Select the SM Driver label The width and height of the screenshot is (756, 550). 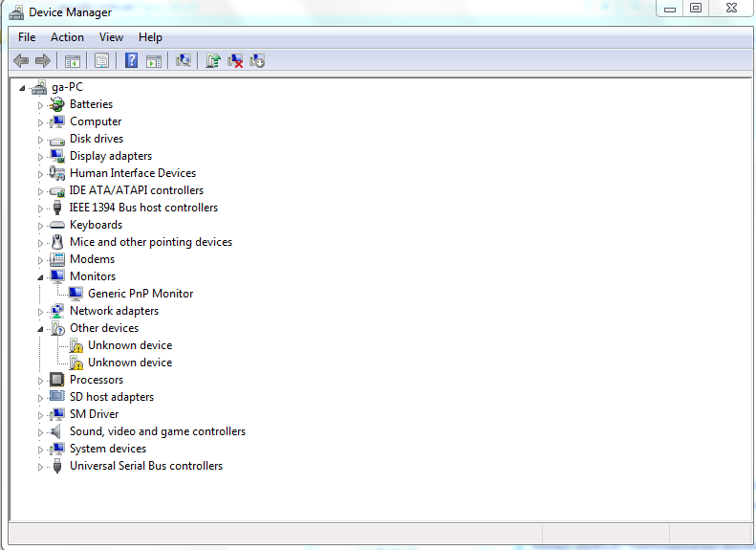[x=94, y=414]
